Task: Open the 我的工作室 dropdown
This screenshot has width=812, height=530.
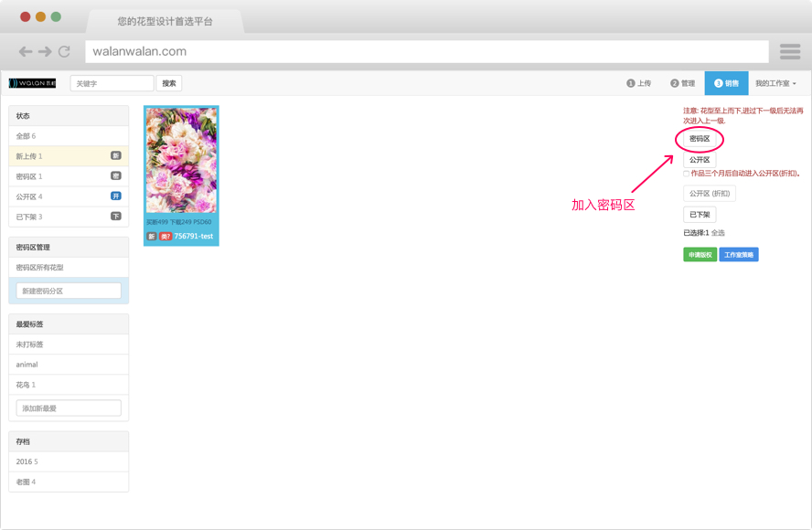Action: 775,83
